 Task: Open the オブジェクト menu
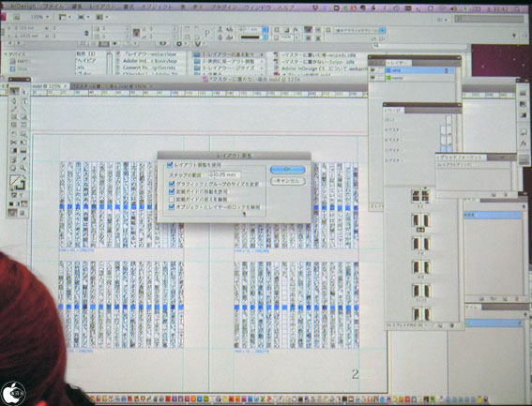157,8
